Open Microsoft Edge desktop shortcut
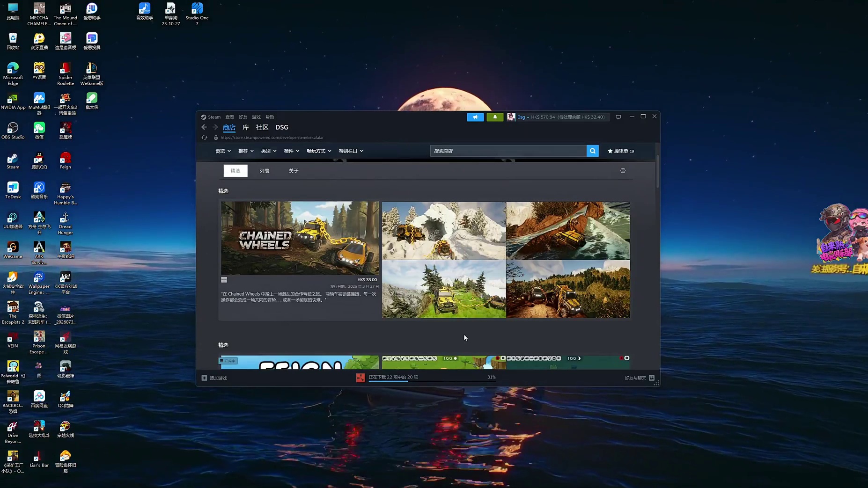This screenshot has height=488, width=868. (13, 74)
